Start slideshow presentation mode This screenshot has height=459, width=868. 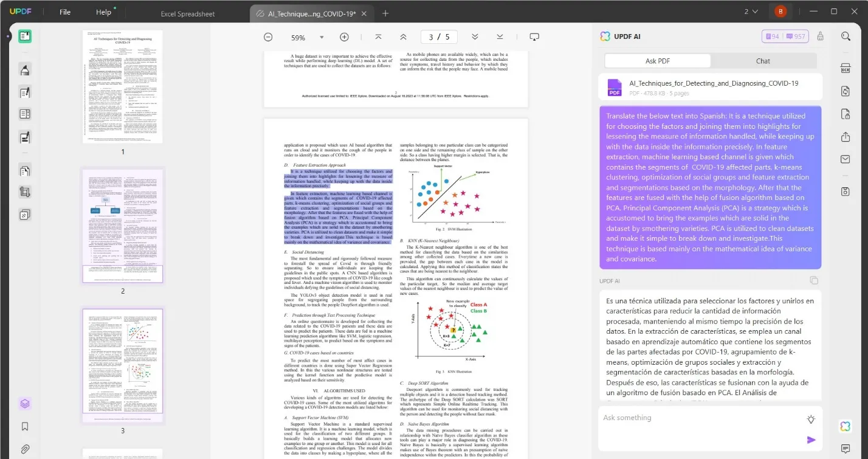(534, 37)
